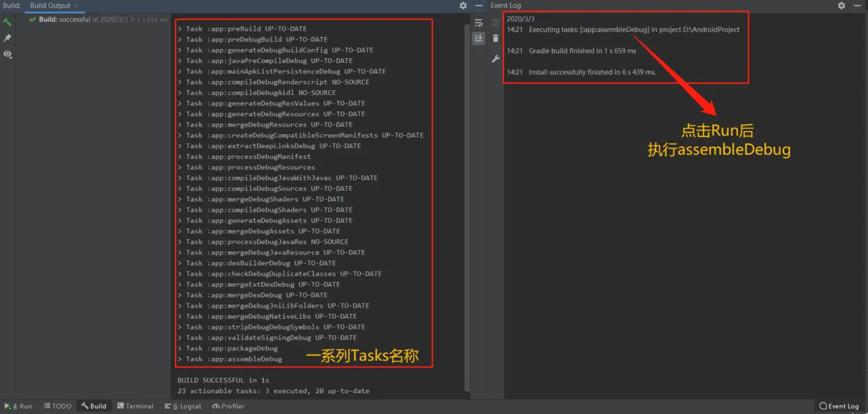Open the Run tool window

click(x=19, y=406)
